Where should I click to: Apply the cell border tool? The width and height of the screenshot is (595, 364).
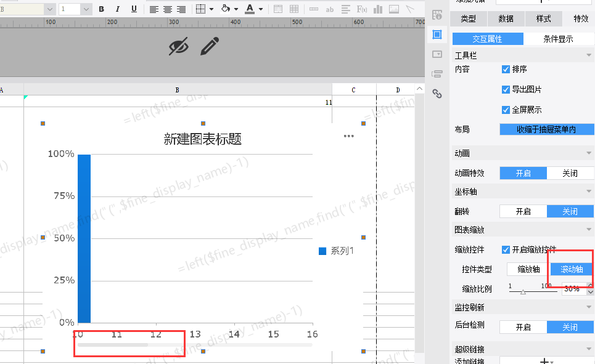pos(201,9)
